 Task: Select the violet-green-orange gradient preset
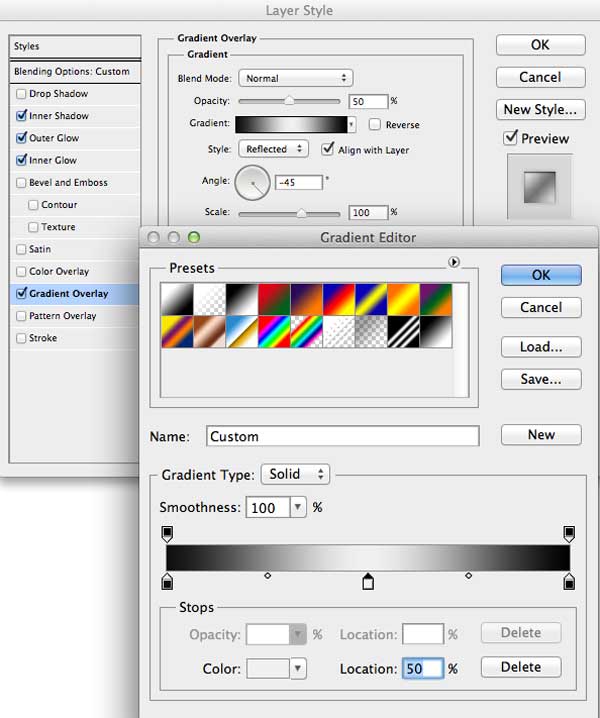tap(436, 299)
